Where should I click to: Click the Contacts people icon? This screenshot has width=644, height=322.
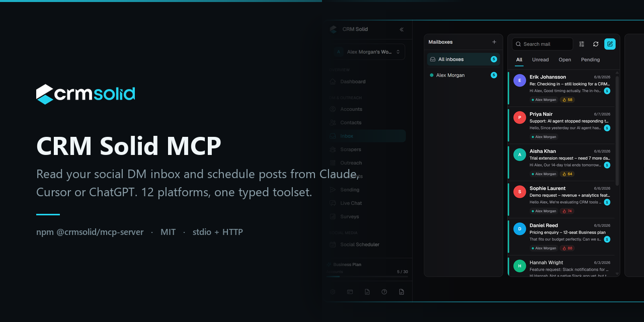[333, 123]
